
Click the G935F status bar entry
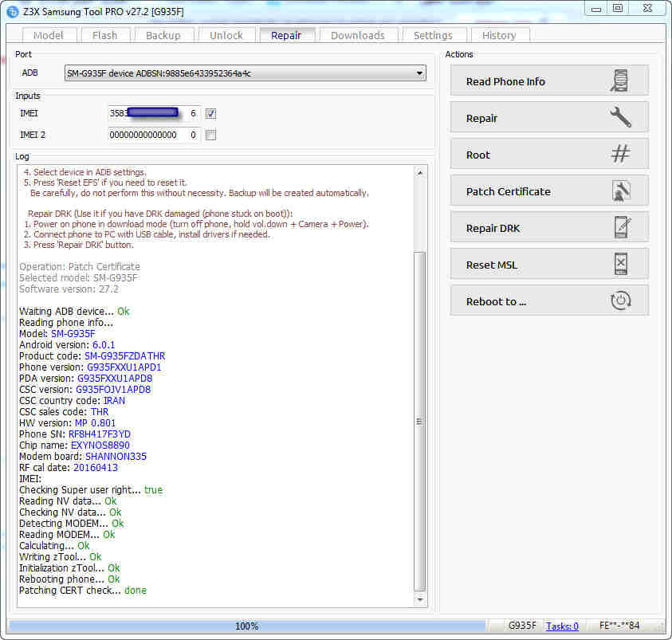tap(522, 626)
